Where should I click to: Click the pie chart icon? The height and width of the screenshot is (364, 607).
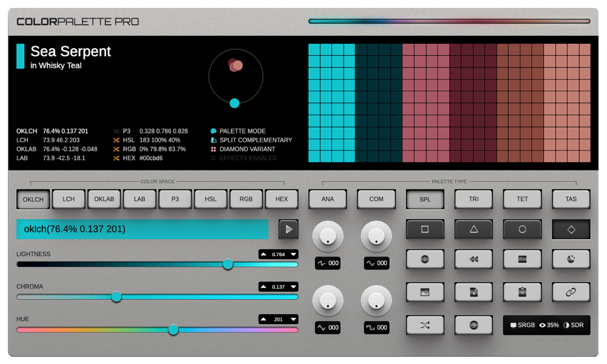pyautogui.click(x=571, y=259)
